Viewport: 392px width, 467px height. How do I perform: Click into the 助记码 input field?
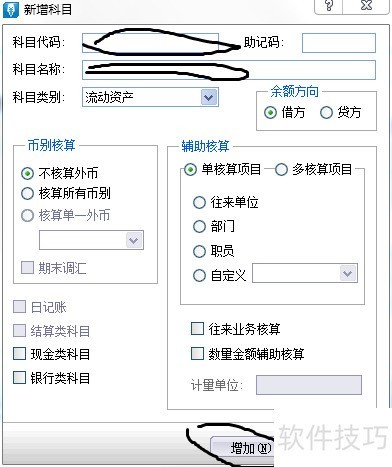point(339,43)
